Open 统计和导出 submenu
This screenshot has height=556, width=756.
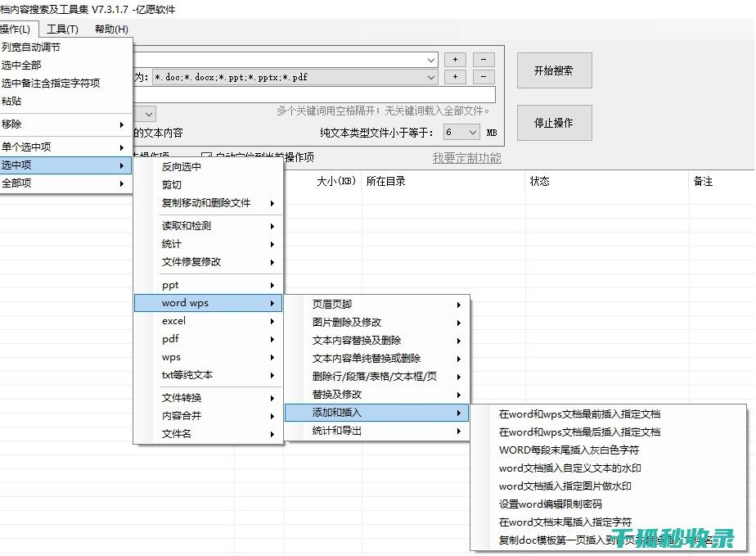(376, 431)
